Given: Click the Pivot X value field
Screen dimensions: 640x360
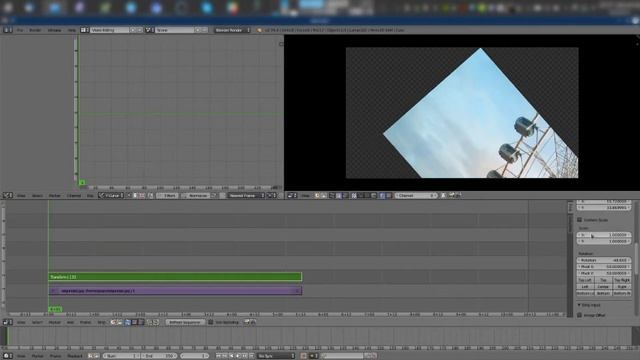Looking at the screenshot, I should click(x=604, y=267).
